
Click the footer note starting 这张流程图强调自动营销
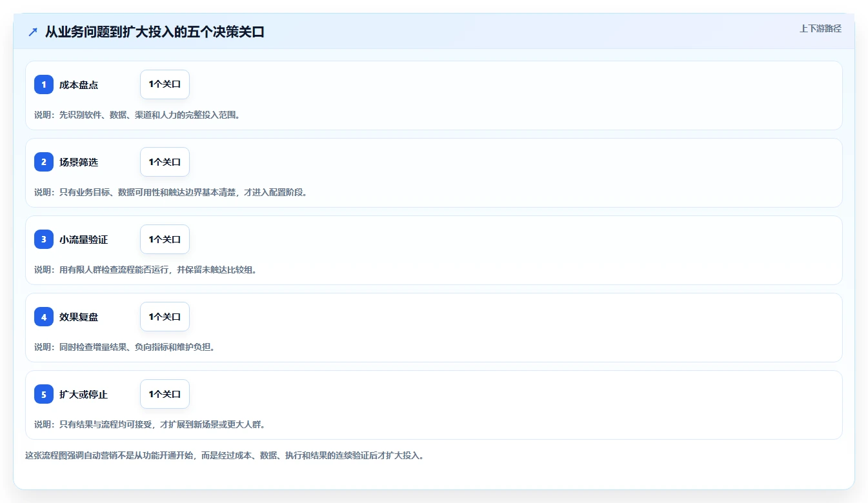pos(225,455)
